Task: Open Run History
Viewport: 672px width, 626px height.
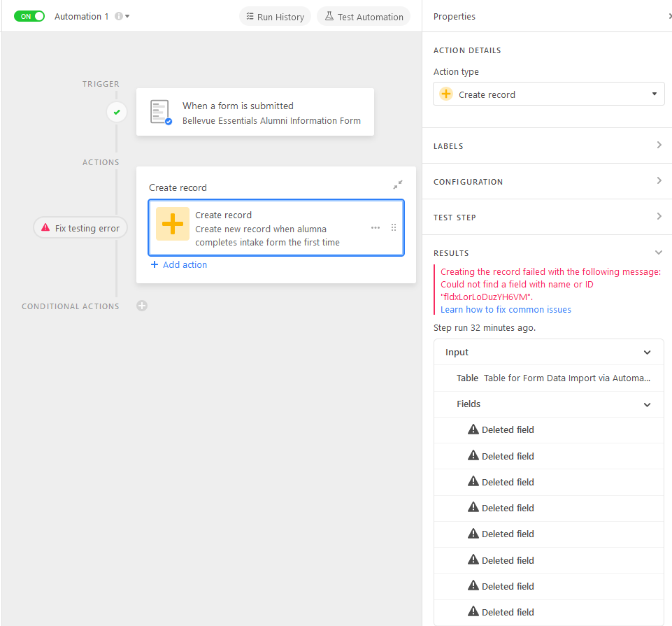Action: 275,17
